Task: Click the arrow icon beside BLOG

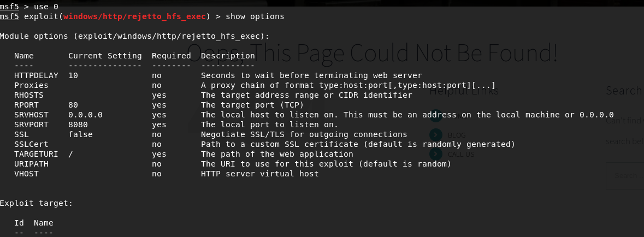Action: tap(435, 134)
